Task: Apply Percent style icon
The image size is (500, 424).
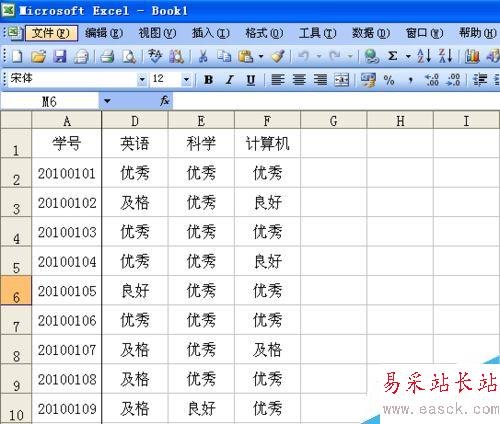Action: 389,80
